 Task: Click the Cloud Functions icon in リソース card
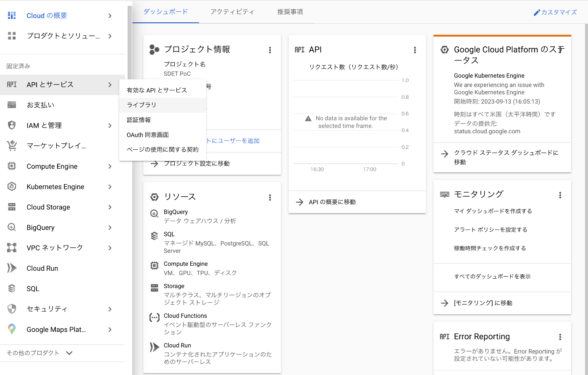pyautogui.click(x=155, y=318)
